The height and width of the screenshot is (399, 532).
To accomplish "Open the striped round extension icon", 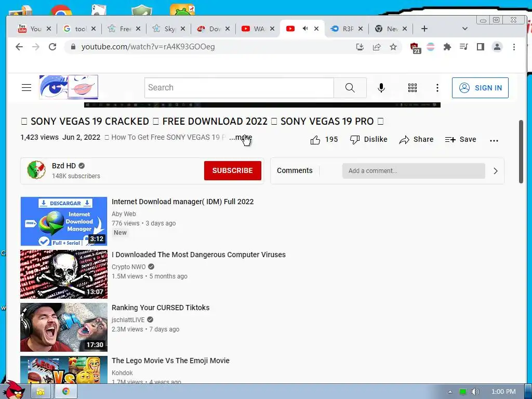I will pyautogui.click(x=431, y=47).
